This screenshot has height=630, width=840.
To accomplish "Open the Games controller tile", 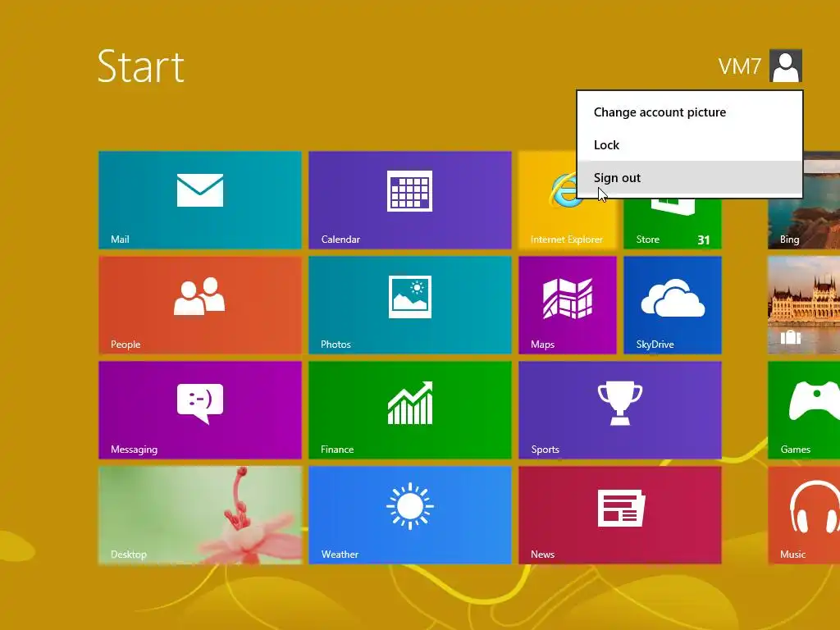I will (804, 410).
